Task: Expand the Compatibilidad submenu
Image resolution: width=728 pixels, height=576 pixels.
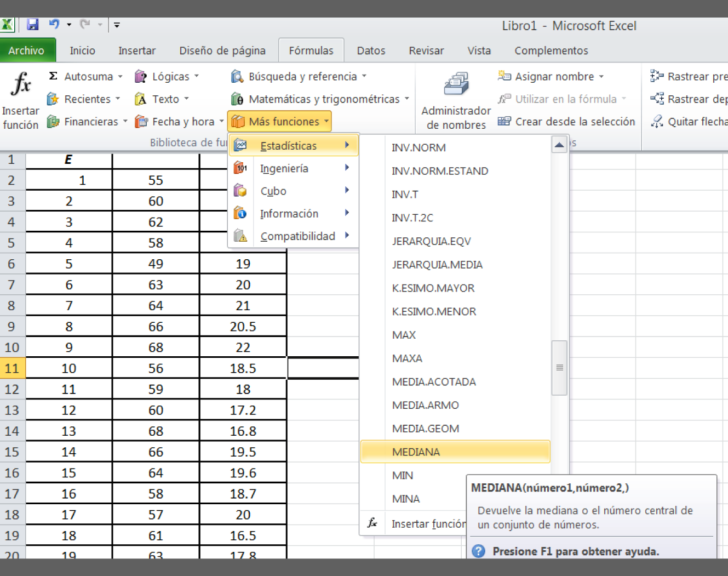Action: coord(294,236)
